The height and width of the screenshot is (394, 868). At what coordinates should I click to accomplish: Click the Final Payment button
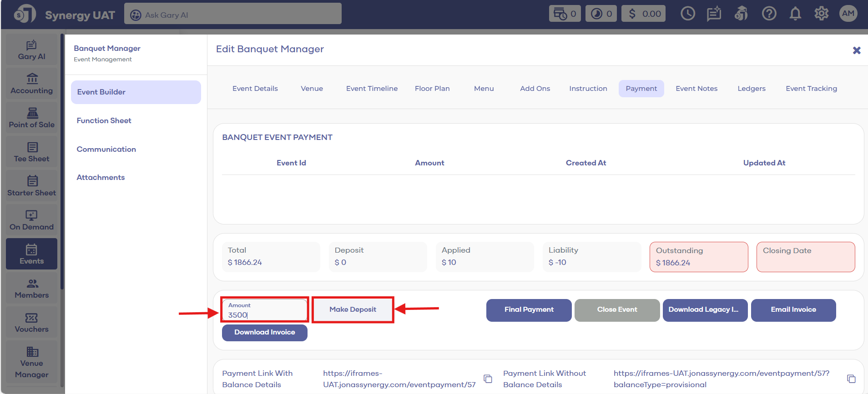(x=529, y=310)
